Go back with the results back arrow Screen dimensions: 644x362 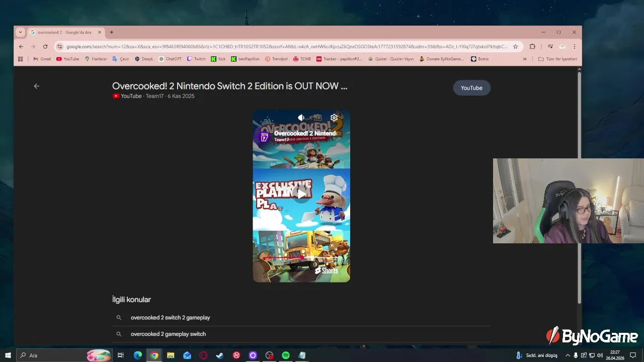point(36,86)
